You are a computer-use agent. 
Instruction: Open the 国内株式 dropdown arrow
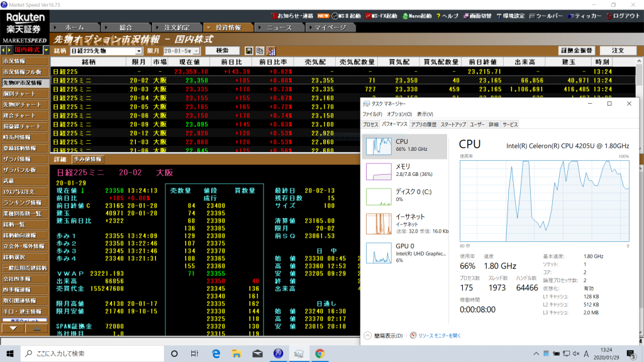[46, 50]
